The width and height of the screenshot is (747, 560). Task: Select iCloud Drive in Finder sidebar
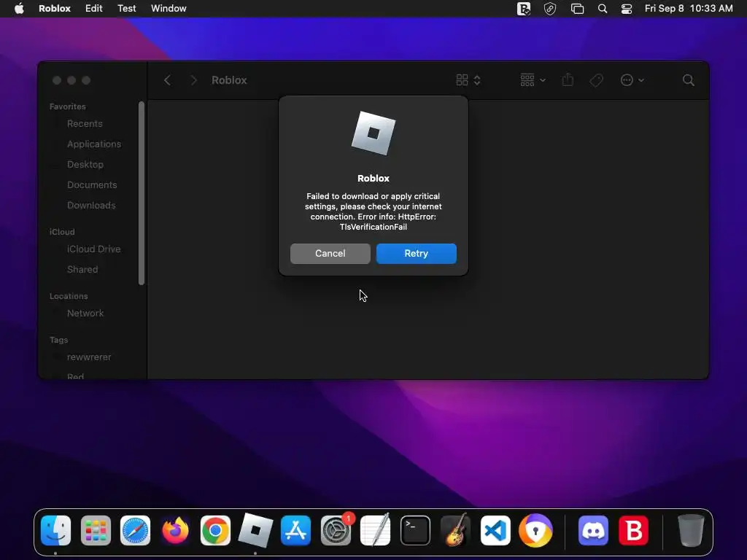point(94,249)
